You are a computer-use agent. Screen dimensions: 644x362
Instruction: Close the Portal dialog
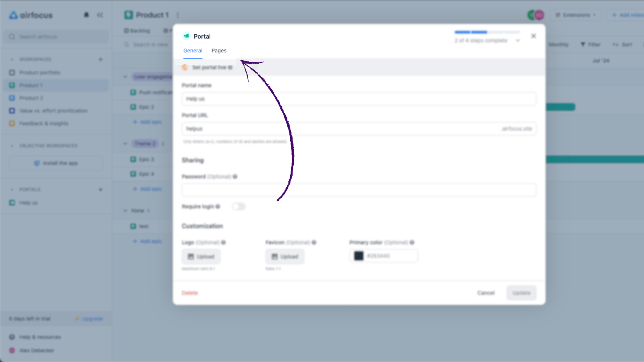click(x=533, y=36)
